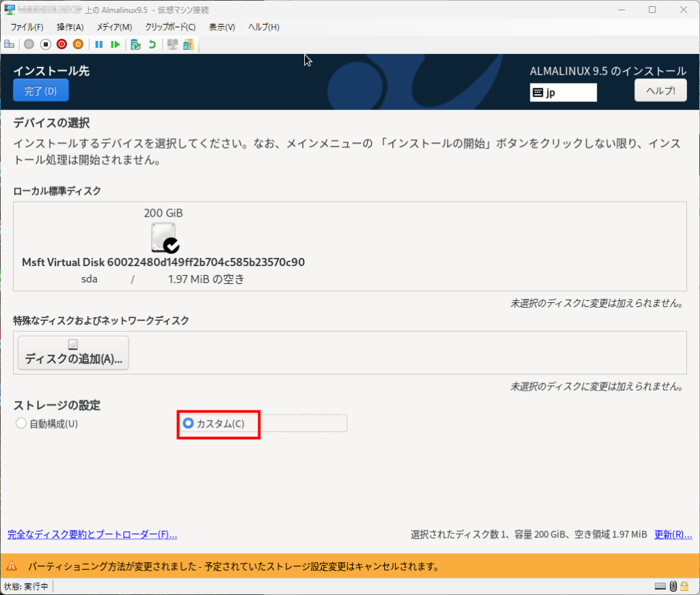Select the 200 GiB Msft Virtual Disk
Image resolution: width=700 pixels, height=595 pixels.
(164, 238)
